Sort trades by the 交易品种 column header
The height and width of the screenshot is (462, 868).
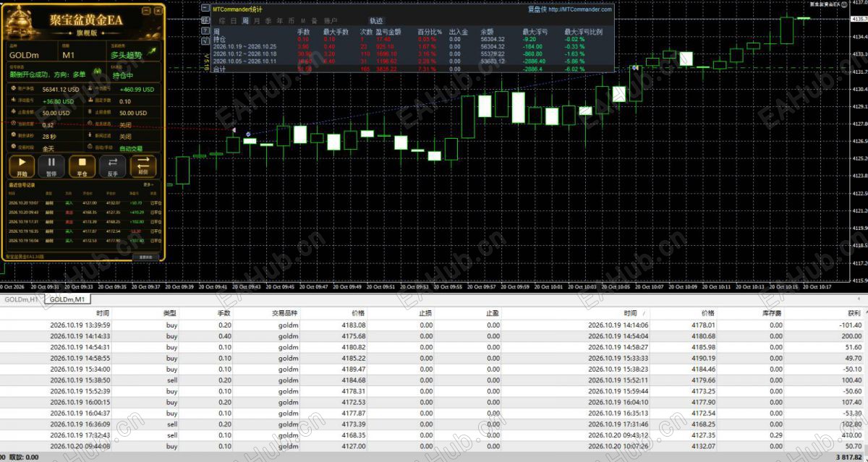click(284, 313)
